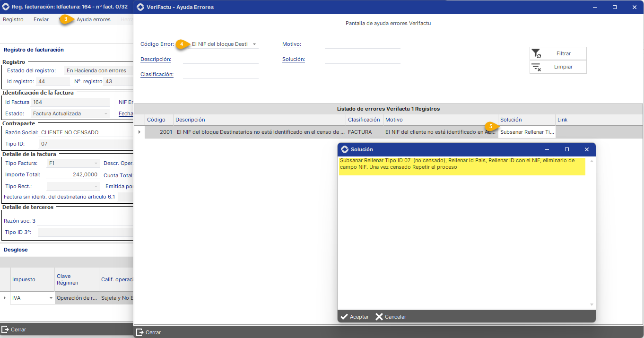Open the Estado 'Factura Actualizada' dropdown
The width and height of the screenshot is (644, 338).
pyautogui.click(x=105, y=113)
